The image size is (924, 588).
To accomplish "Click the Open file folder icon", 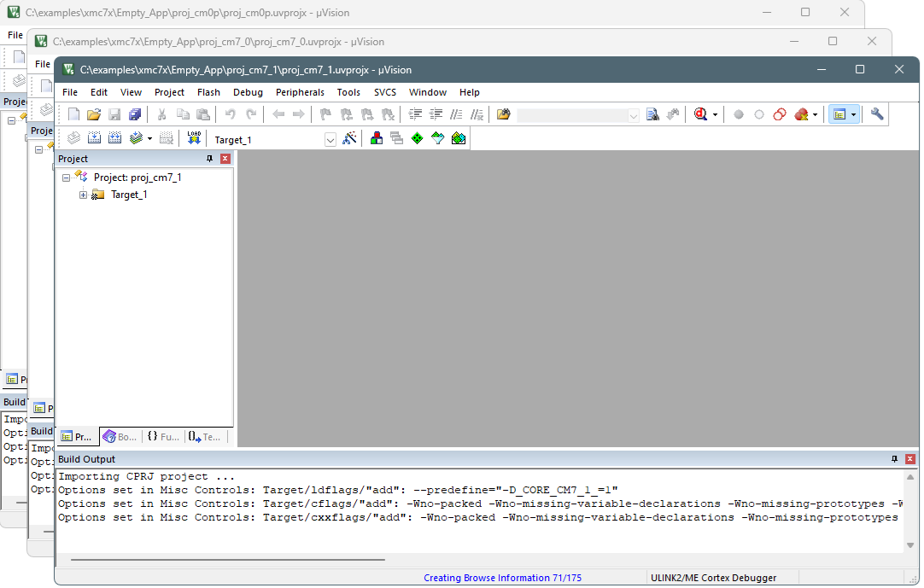I will [x=94, y=114].
